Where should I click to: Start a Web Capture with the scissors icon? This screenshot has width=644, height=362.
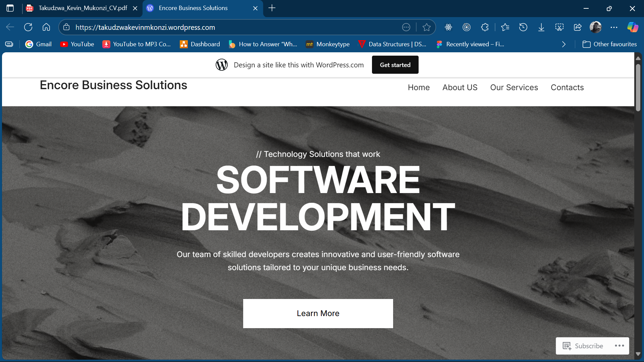tap(559, 27)
